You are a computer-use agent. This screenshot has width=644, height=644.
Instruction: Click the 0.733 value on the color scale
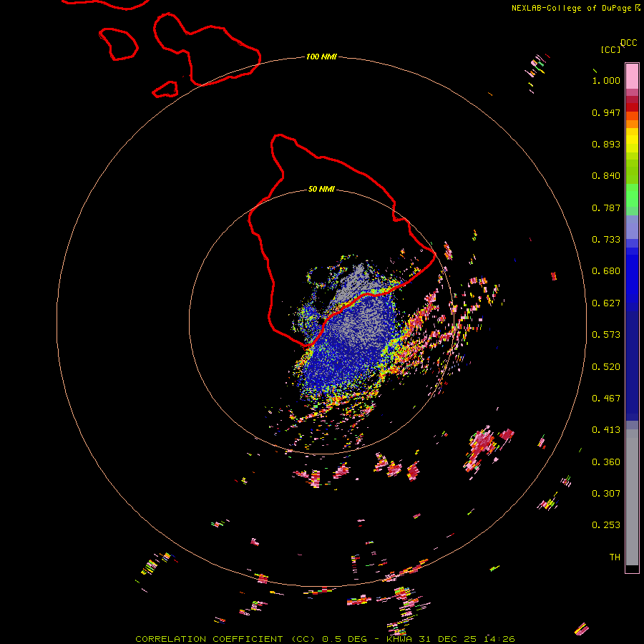pos(606,240)
